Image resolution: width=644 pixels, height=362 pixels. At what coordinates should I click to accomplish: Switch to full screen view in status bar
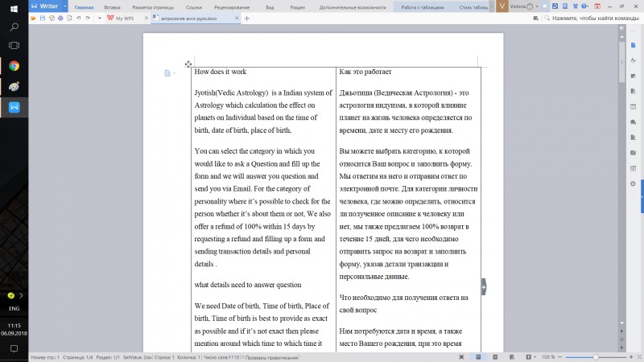[x=461, y=357]
